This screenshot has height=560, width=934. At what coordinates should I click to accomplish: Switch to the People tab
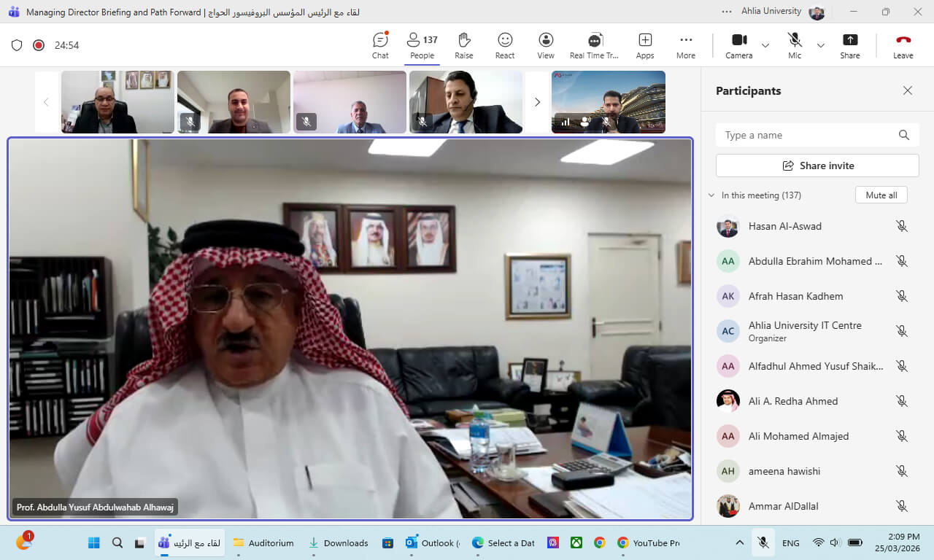click(x=422, y=45)
